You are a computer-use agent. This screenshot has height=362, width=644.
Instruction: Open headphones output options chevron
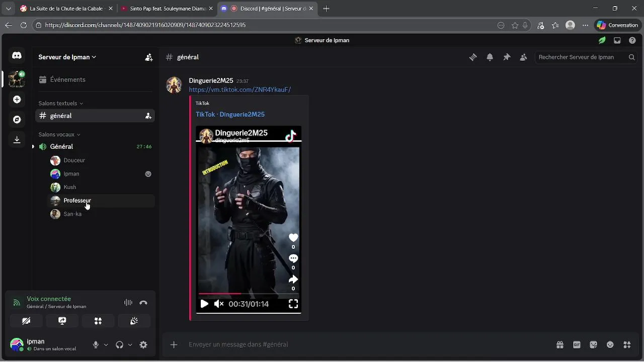[130, 345]
